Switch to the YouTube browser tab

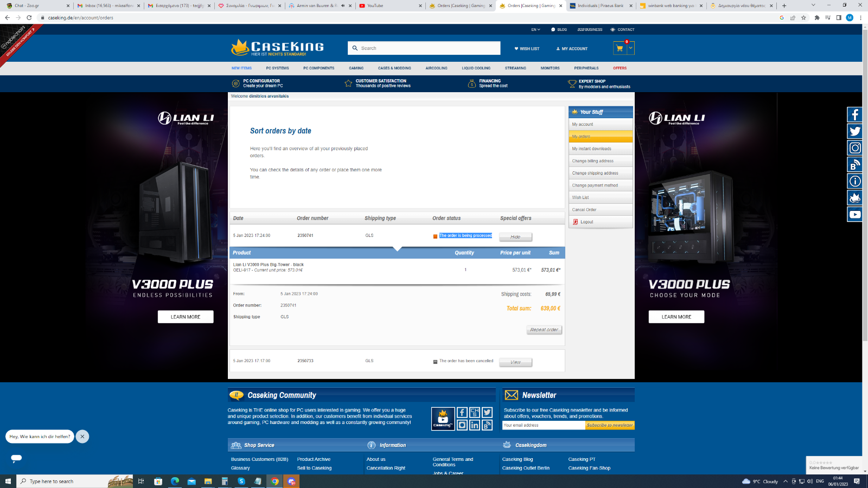click(x=390, y=5)
